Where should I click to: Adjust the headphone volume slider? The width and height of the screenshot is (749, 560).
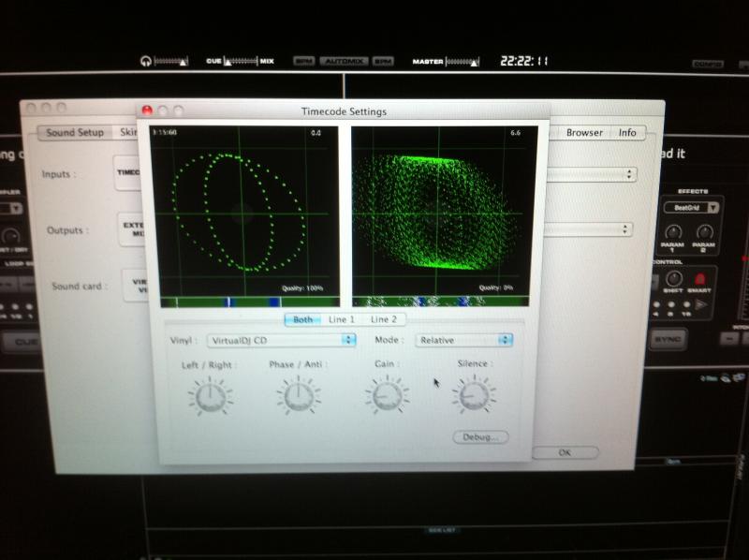pos(171,61)
